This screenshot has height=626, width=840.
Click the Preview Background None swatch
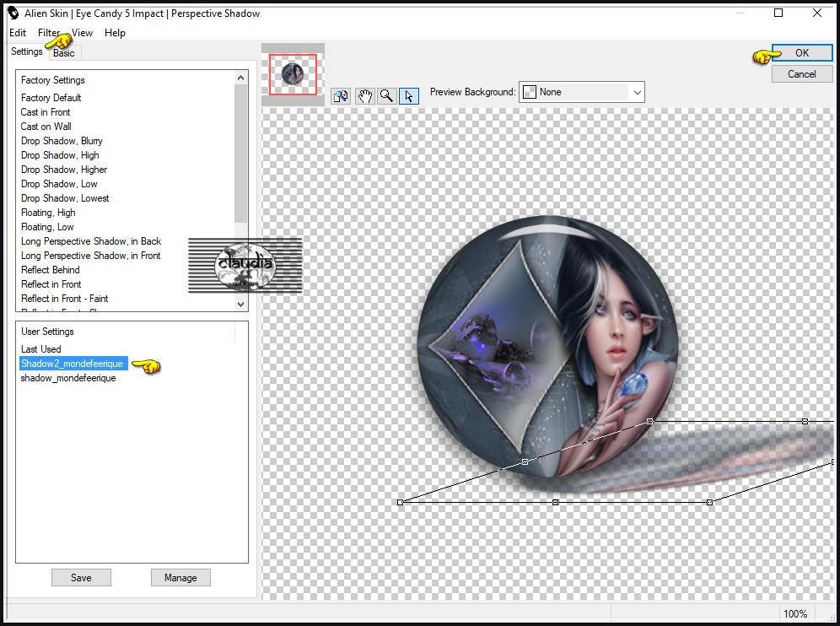click(530, 92)
